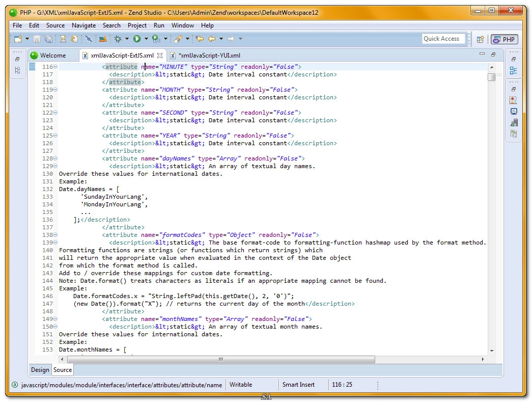Run using the green play icon
Viewport: 532px width, 402px height.
pos(137,39)
